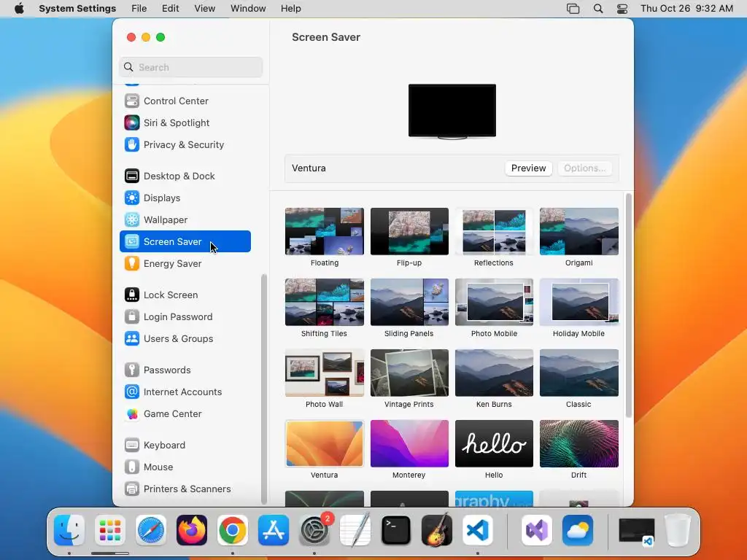Select the Ventura screen saver thumbnail
Image resolution: width=747 pixels, height=560 pixels.
tap(325, 444)
